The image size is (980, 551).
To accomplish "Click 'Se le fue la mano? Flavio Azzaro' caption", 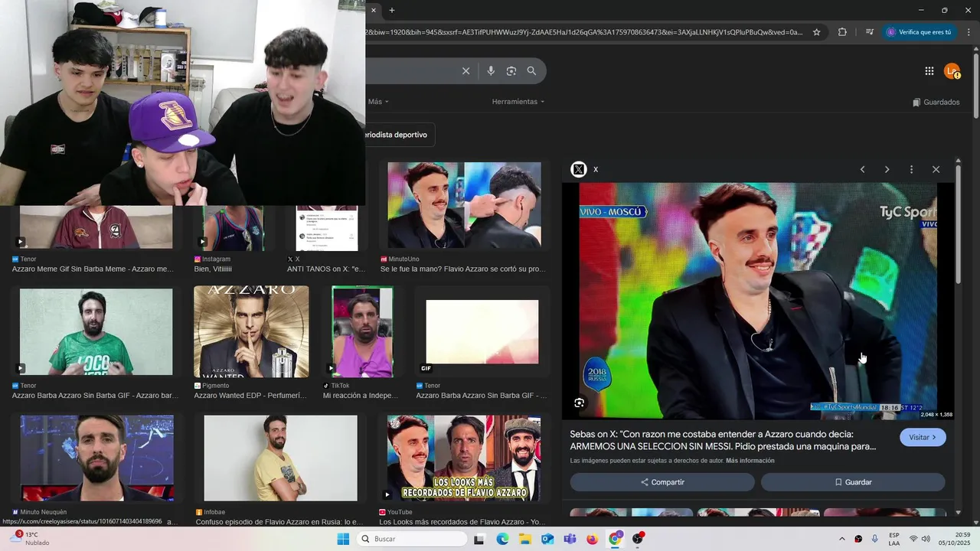I will [x=462, y=269].
